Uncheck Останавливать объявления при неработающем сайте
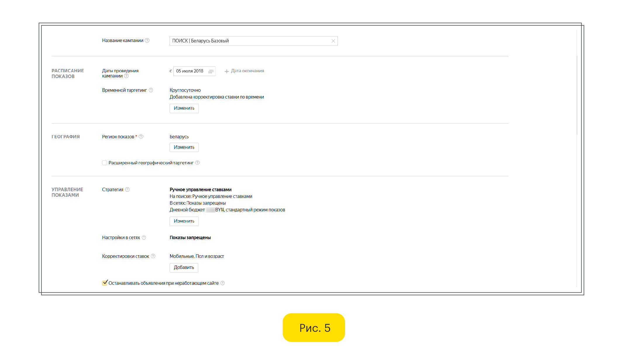Image resolution: width=624 pixels, height=364 pixels. [104, 283]
